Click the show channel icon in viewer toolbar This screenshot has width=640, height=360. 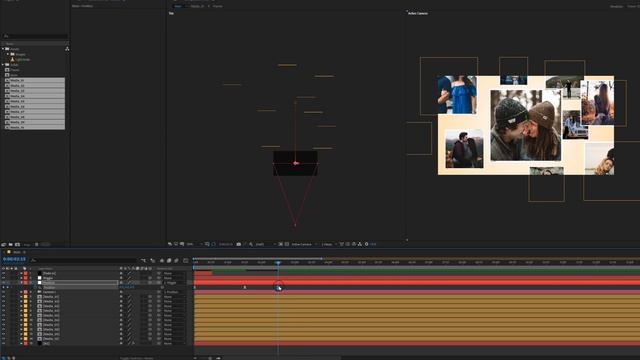[x=251, y=244]
